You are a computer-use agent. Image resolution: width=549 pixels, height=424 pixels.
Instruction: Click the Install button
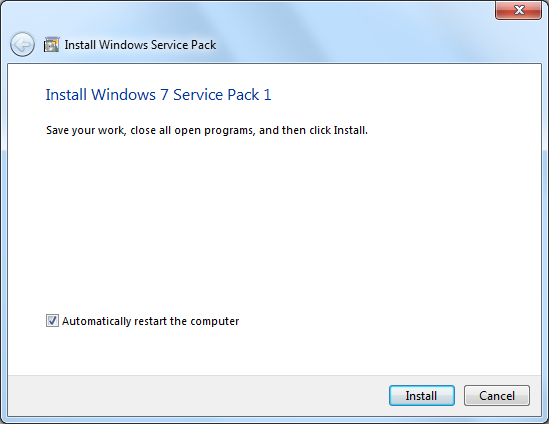(x=422, y=396)
